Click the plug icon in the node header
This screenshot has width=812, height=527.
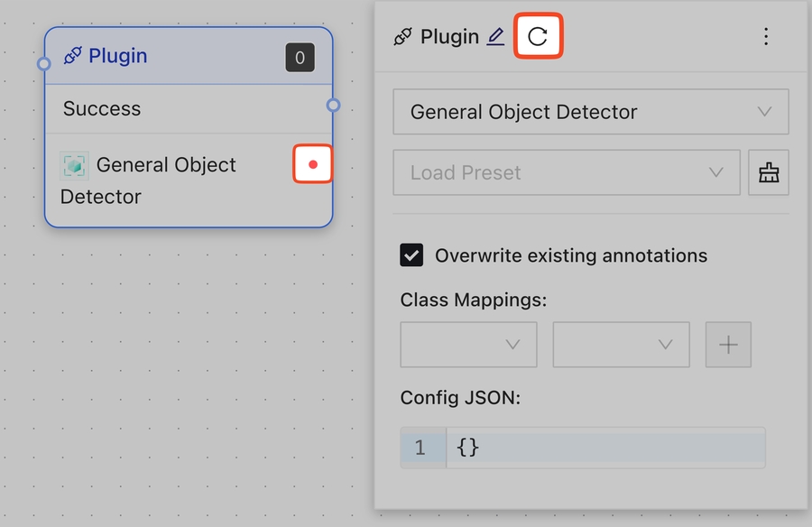point(73,57)
